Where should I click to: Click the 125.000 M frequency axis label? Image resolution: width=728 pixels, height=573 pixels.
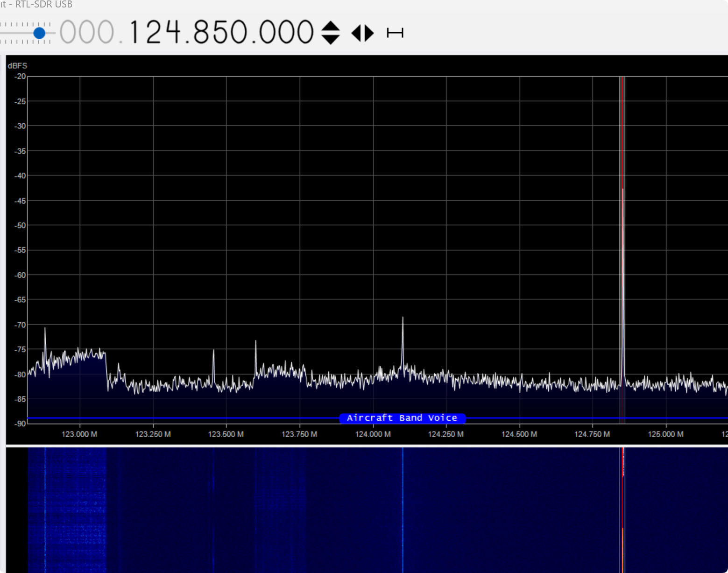665,434
